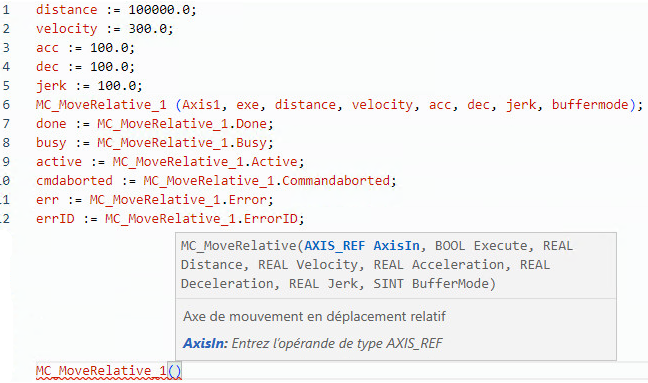Click the 'err' variable on line 11
This screenshot has width=648, height=383.
48,200
